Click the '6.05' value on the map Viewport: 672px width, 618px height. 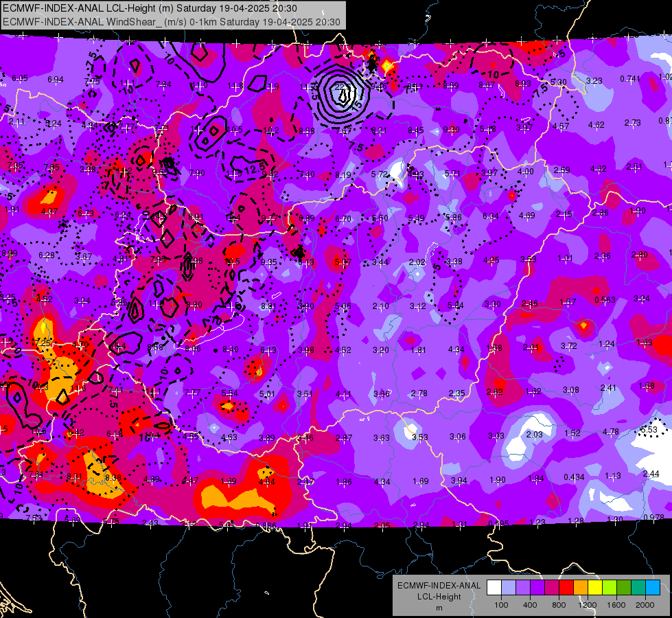click(x=20, y=78)
